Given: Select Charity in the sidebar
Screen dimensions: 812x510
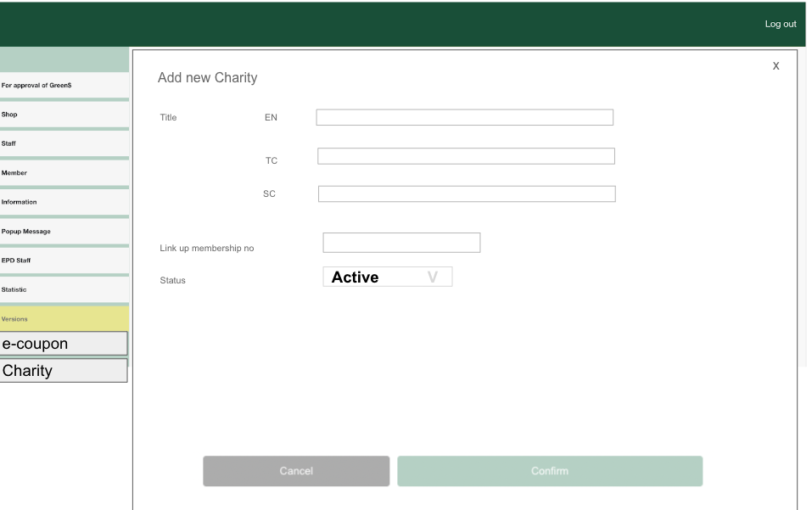Looking at the screenshot, I should click(x=64, y=371).
